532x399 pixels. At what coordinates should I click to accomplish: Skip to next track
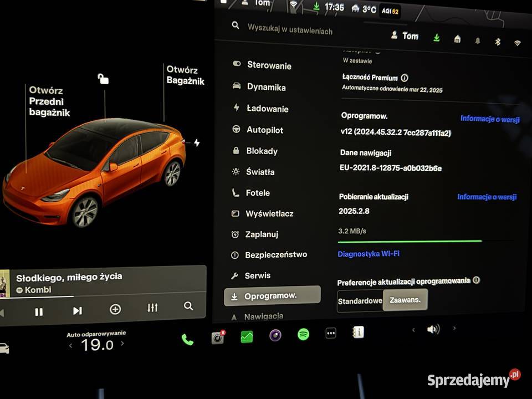pos(78,310)
